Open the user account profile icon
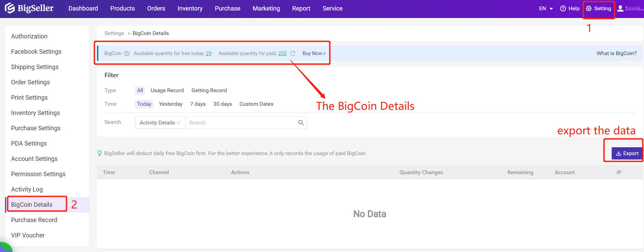 click(x=620, y=9)
